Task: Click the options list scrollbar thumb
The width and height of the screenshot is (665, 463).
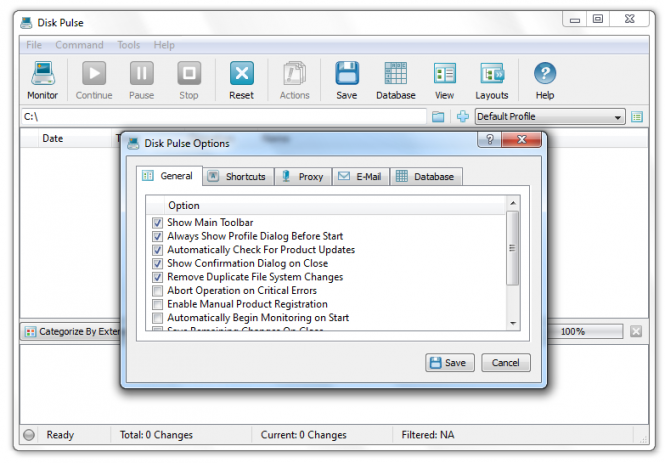Action: click(513, 248)
